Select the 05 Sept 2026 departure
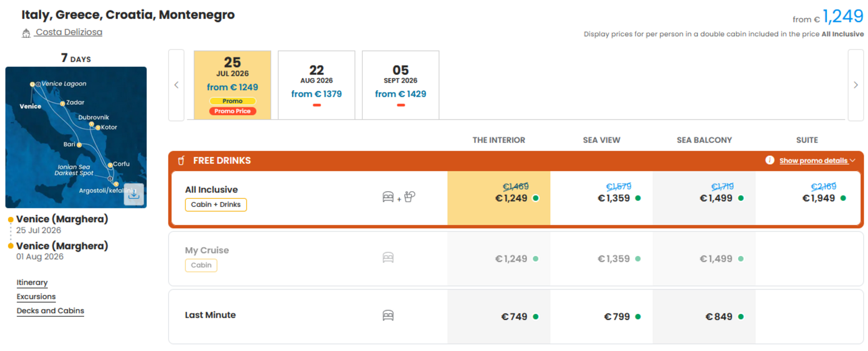This screenshot has height=351, width=868. coord(400,85)
